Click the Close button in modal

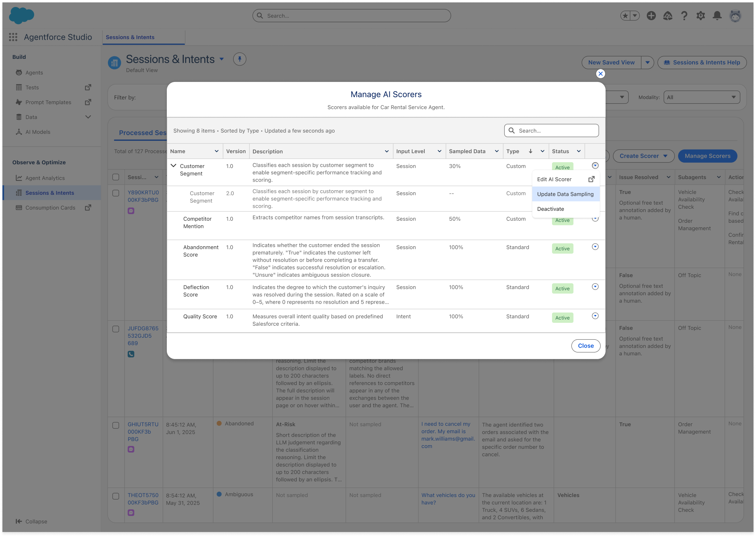pyautogui.click(x=586, y=346)
